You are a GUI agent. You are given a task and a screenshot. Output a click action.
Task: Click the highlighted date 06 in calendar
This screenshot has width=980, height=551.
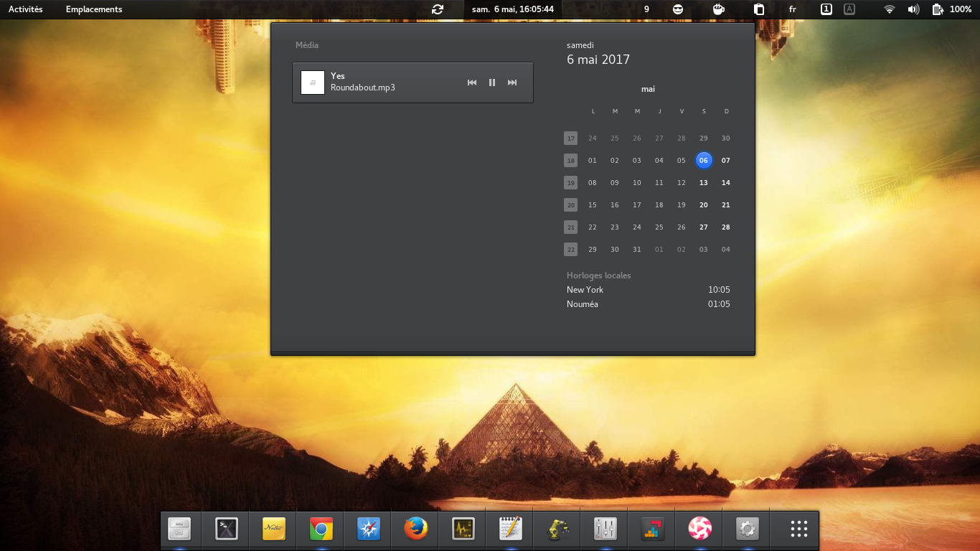(x=704, y=161)
